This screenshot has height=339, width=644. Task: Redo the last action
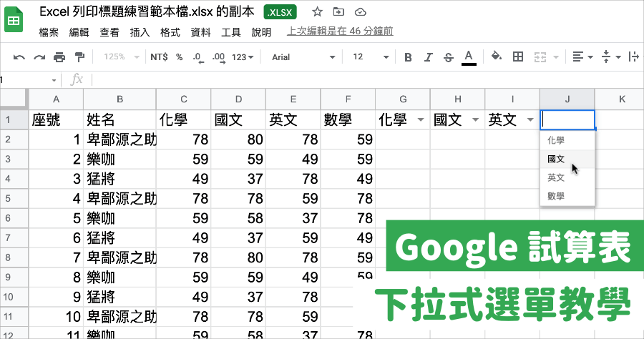(39, 57)
